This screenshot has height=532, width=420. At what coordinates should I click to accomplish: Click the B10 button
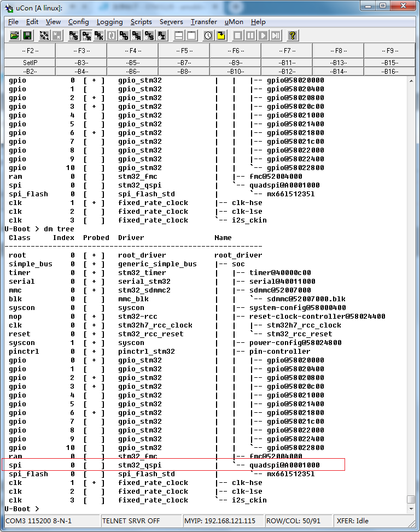(x=236, y=72)
